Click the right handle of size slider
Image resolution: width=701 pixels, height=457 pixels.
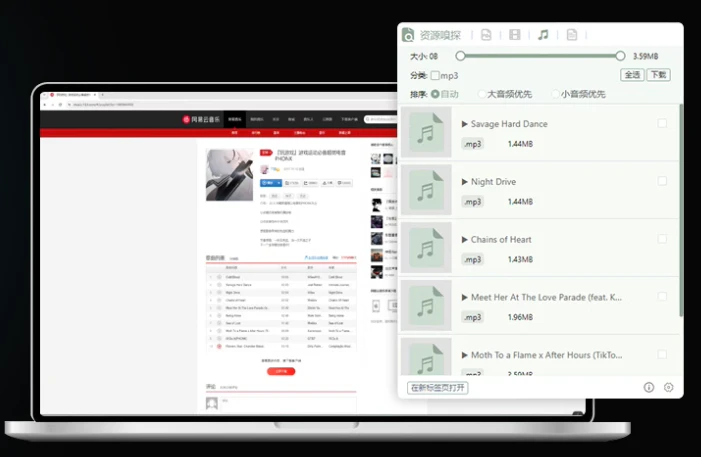(620, 56)
